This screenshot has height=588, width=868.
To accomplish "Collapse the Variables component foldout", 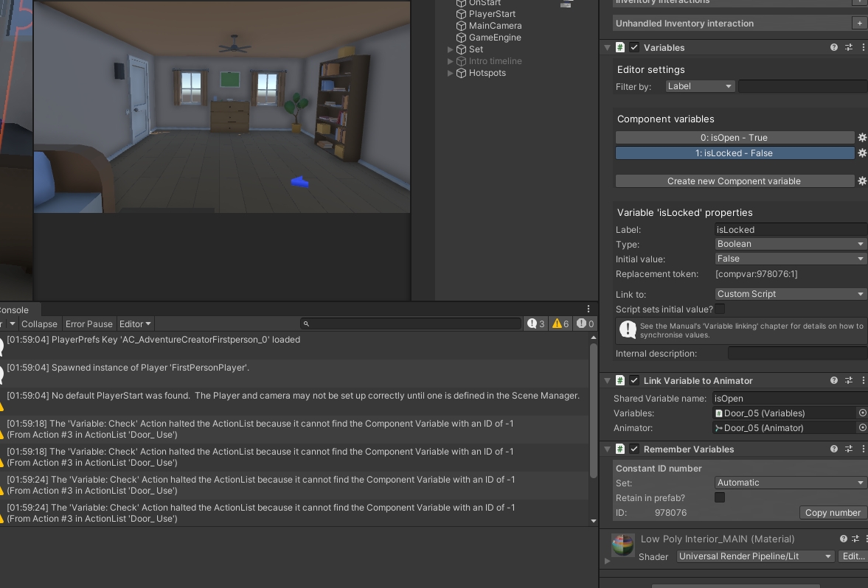I will point(607,48).
